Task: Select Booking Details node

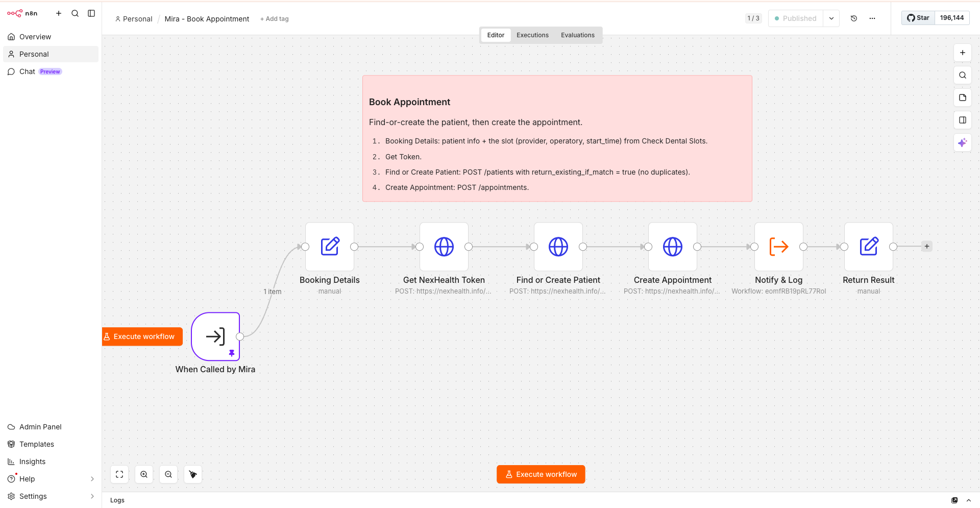Action: point(330,247)
